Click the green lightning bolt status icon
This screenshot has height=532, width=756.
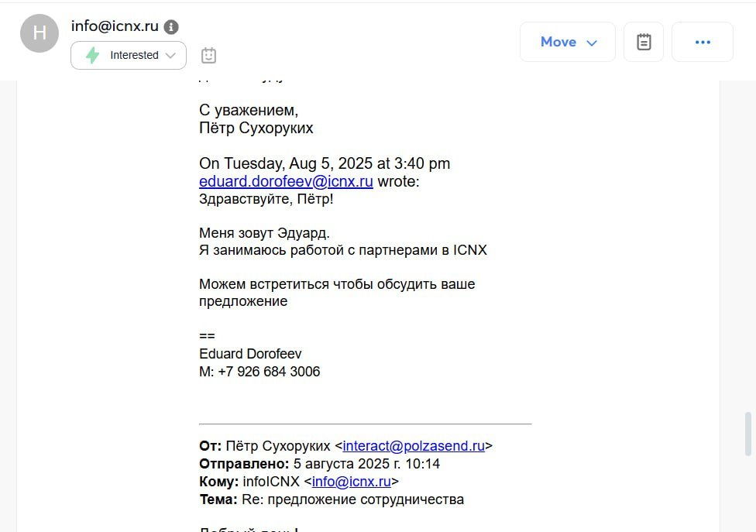92,55
